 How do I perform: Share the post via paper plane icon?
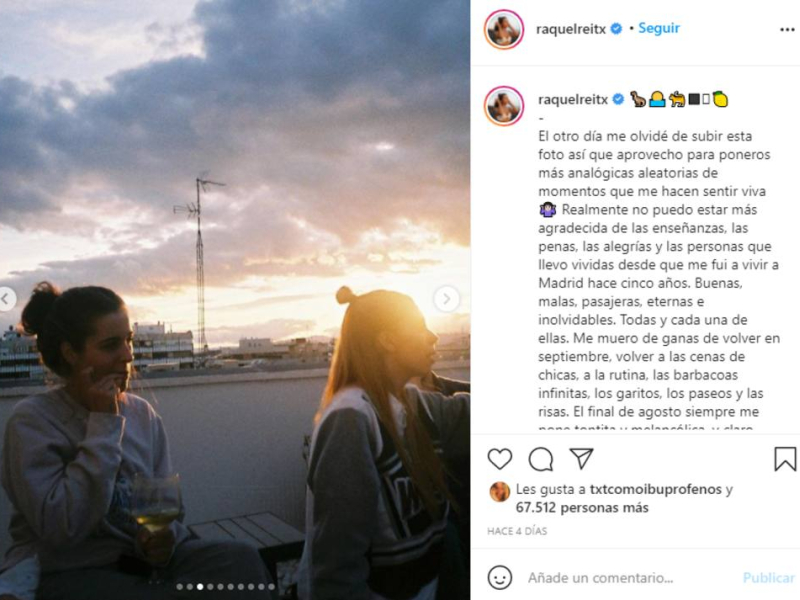coord(582,459)
